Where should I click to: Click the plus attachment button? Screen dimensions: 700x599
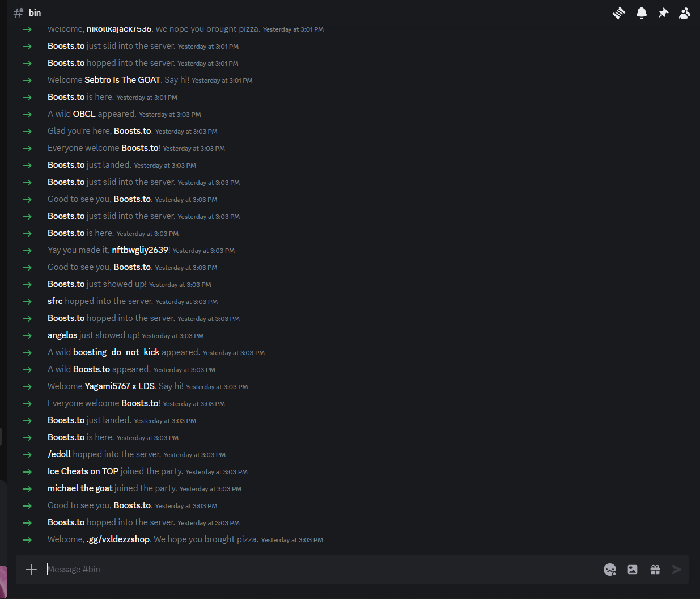pos(31,569)
